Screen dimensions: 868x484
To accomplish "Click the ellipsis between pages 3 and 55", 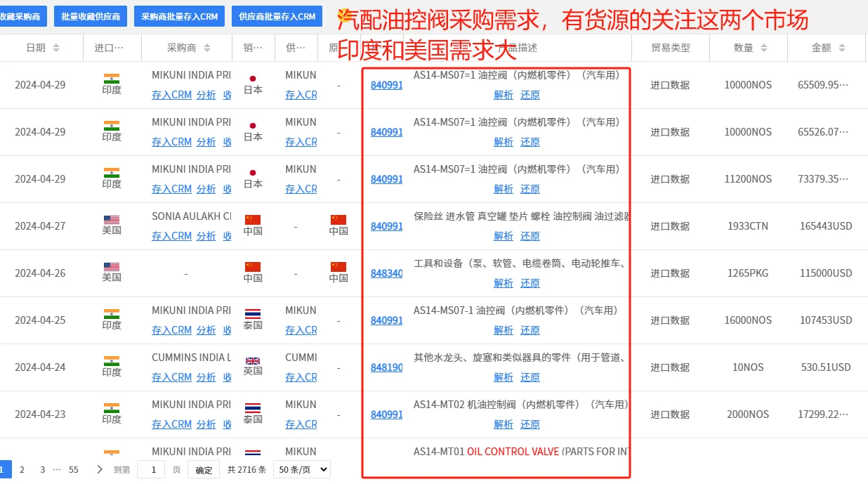I will point(57,469).
